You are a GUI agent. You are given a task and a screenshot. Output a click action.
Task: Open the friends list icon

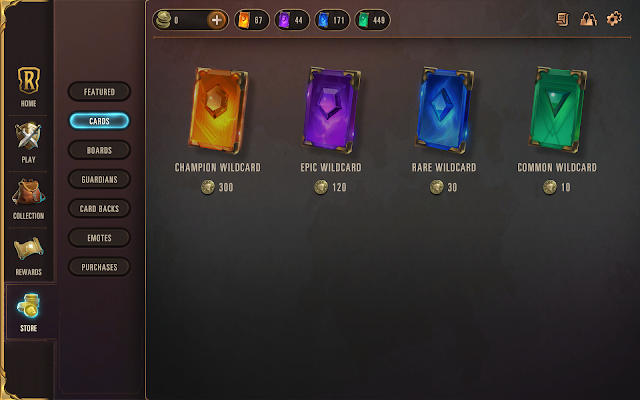[x=588, y=19]
